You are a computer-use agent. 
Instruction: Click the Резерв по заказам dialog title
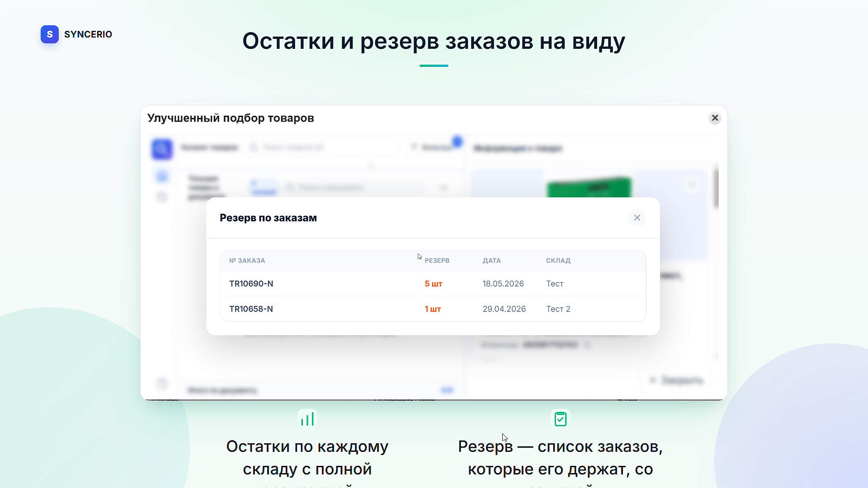268,218
